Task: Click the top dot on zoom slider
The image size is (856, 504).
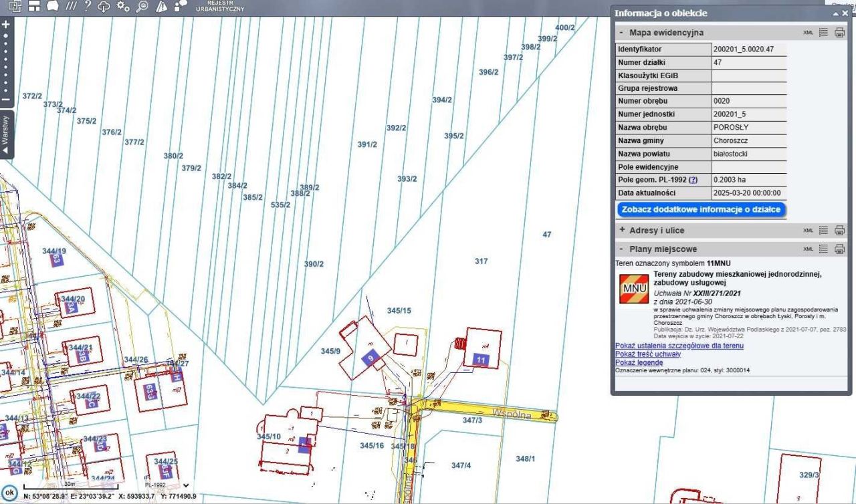Action: (x=6, y=35)
